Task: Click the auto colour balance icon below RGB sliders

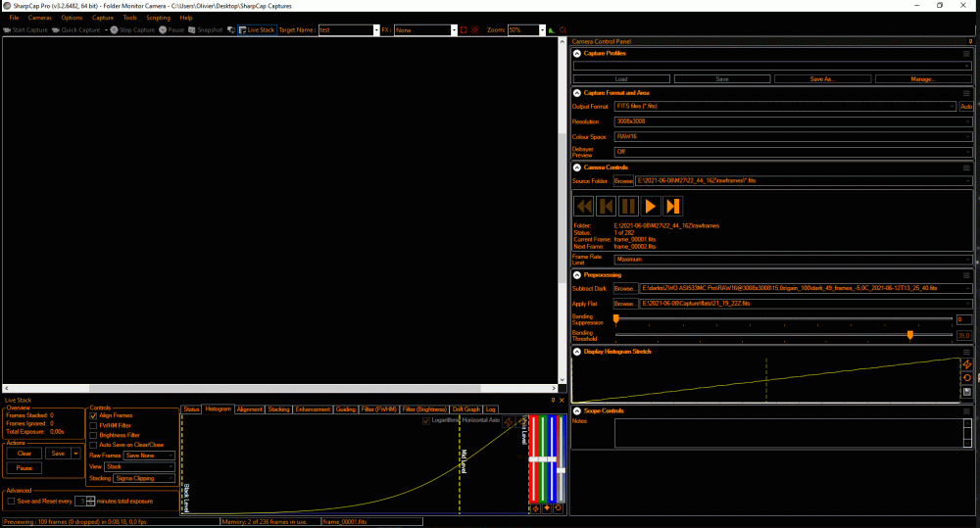Action: (536, 508)
